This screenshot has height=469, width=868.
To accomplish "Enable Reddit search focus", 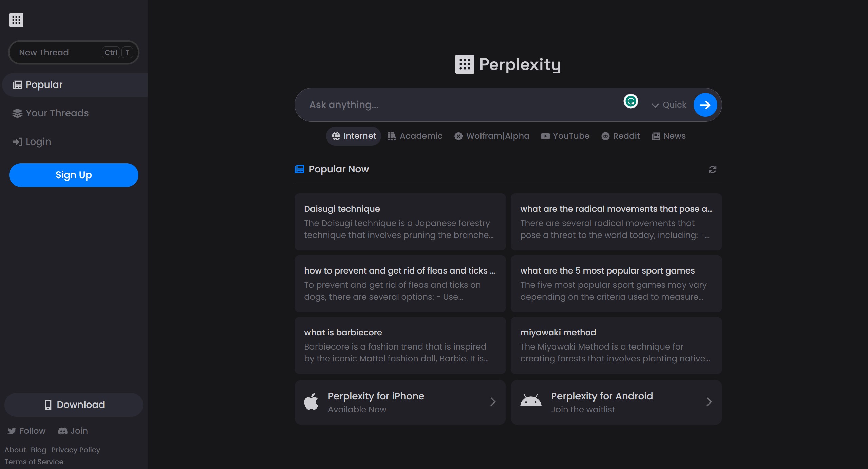I will click(620, 136).
